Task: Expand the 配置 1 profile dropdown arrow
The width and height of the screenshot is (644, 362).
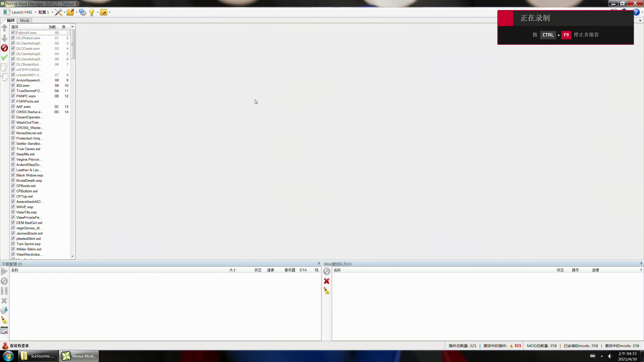Action: point(52,12)
